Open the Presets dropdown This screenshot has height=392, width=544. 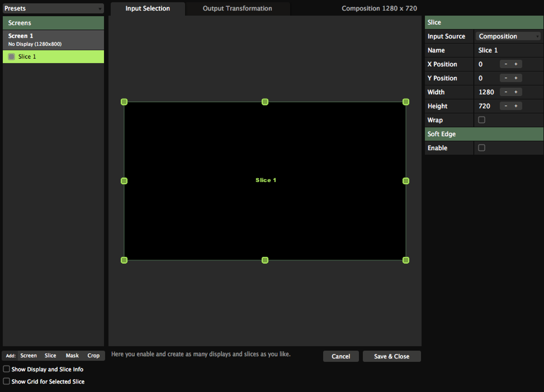53,8
